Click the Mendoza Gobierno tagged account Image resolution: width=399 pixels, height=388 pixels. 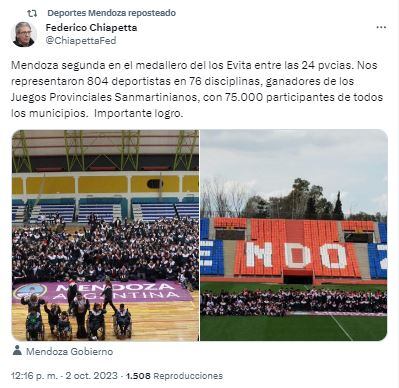pos(69,351)
